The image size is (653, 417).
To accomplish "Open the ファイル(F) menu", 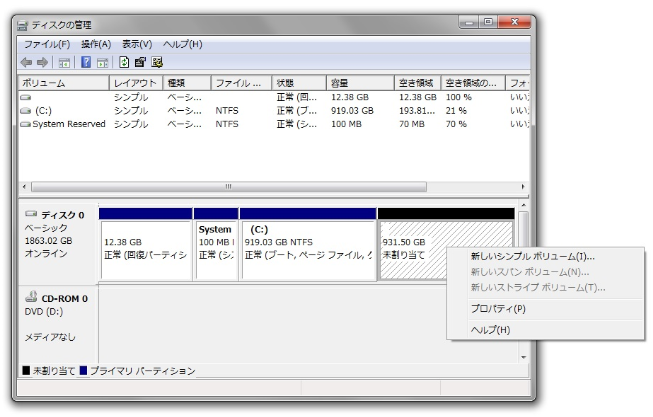I will click(x=46, y=45).
